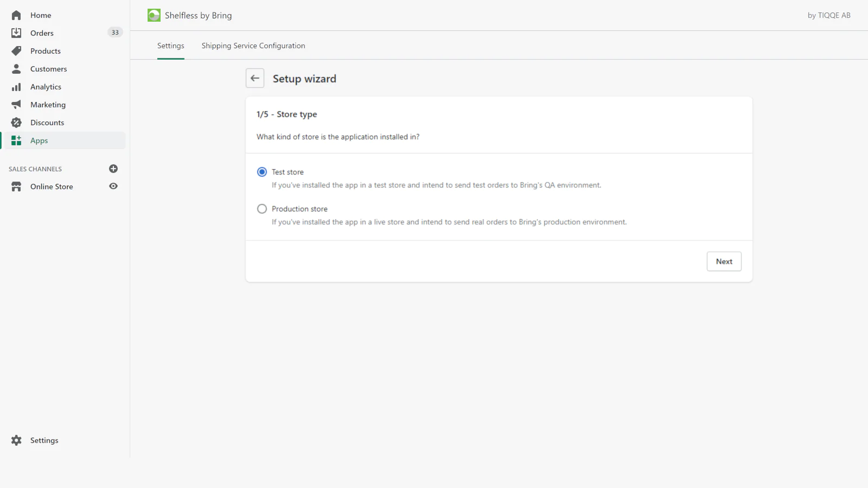The image size is (868, 488).
Task: Click the Online Store storefront icon
Action: pos(16,187)
